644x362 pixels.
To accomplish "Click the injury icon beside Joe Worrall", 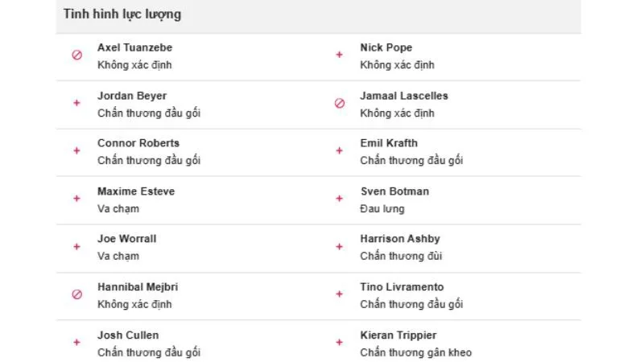I will [77, 246].
